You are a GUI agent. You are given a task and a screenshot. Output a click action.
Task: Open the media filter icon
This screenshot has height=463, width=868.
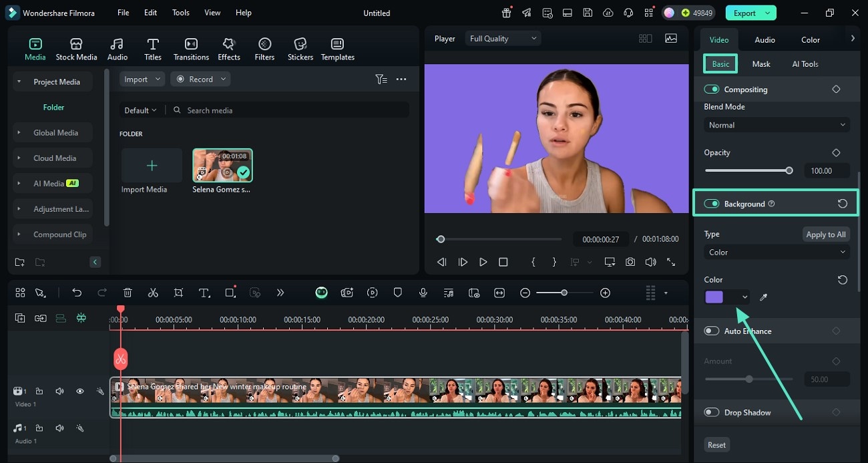(x=381, y=79)
